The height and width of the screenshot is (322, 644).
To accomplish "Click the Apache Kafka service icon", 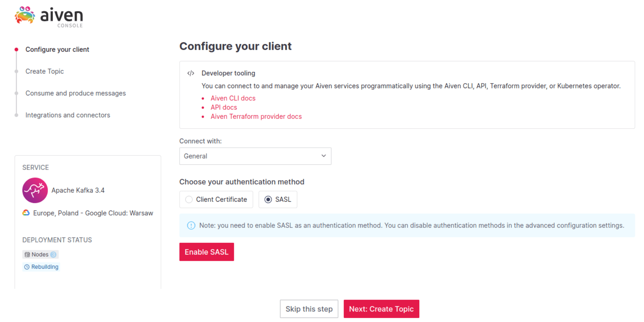I will pos(35,190).
